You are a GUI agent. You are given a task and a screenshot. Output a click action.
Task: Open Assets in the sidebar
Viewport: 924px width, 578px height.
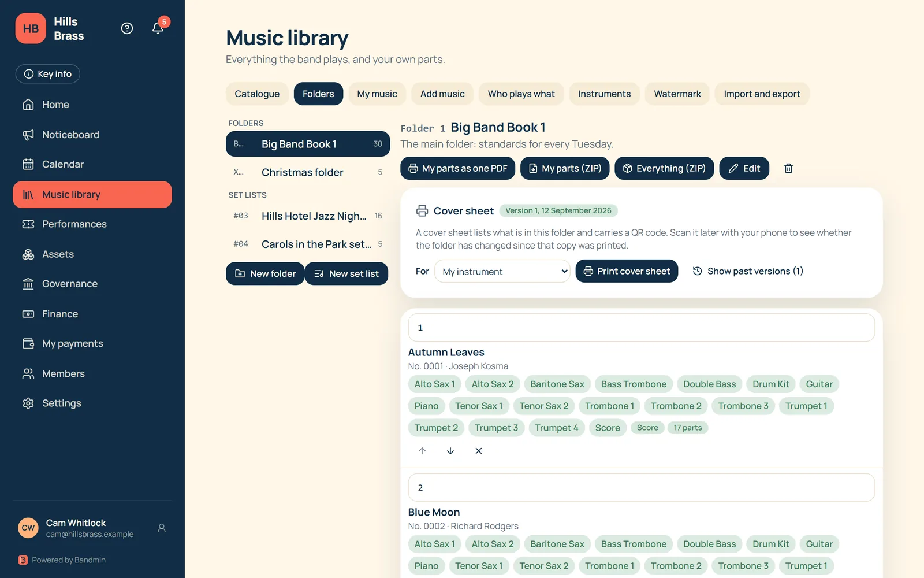[x=92, y=254]
